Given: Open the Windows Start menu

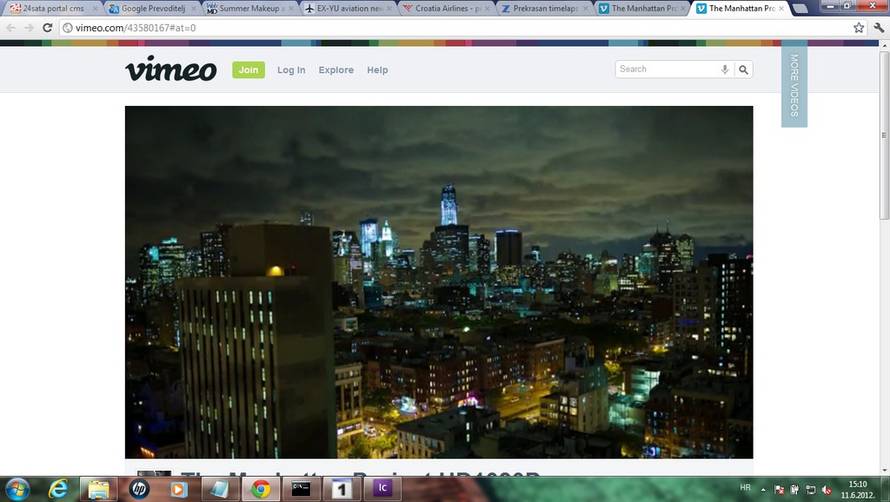Looking at the screenshot, I should [x=18, y=489].
